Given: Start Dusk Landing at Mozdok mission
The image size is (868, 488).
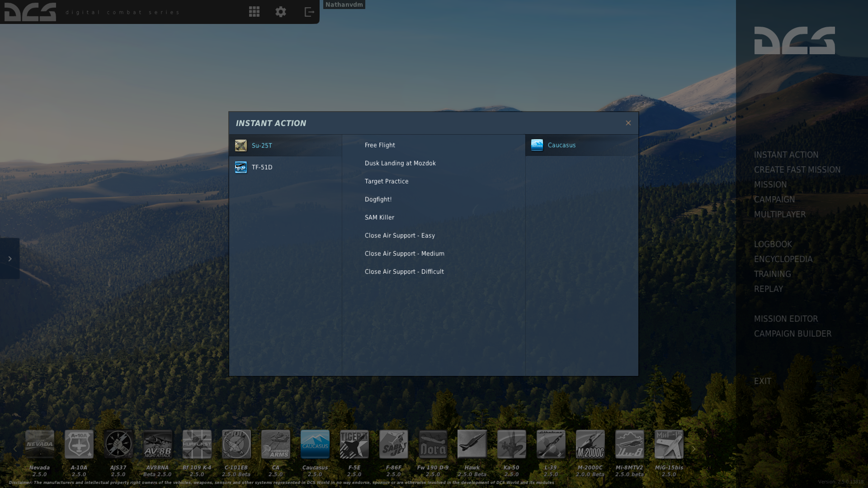Looking at the screenshot, I should (x=400, y=163).
